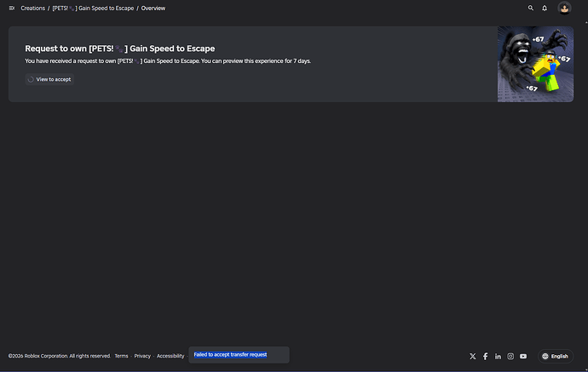Image resolution: width=588 pixels, height=372 pixels.
Task: Open Roblox Facebook page
Action: [x=485, y=357]
